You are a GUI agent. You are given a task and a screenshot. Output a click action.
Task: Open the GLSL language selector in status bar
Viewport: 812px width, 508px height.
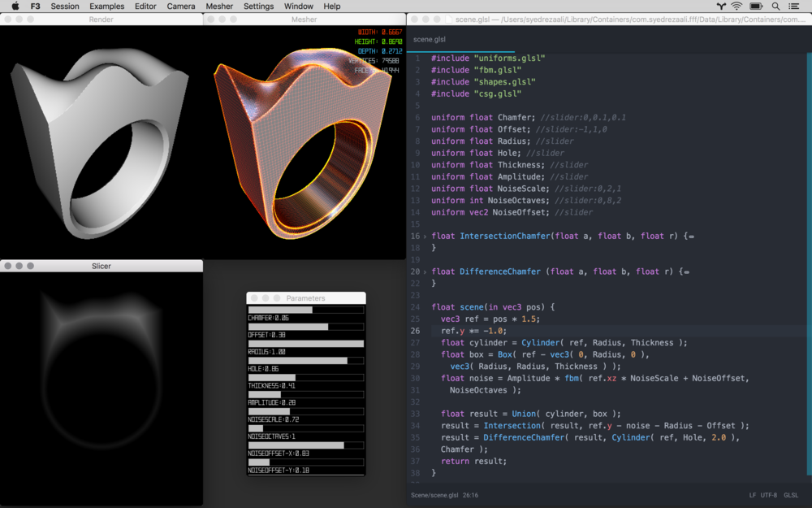pos(791,495)
